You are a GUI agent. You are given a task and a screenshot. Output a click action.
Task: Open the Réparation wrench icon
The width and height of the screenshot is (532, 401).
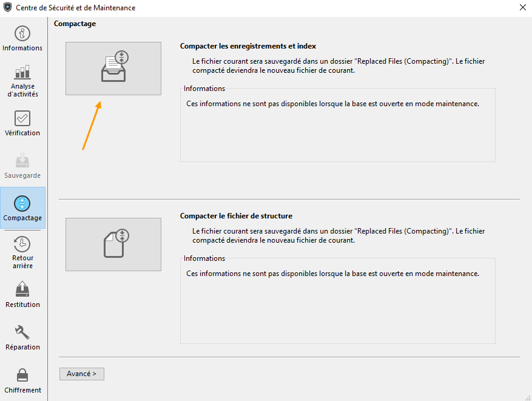pyautogui.click(x=22, y=332)
